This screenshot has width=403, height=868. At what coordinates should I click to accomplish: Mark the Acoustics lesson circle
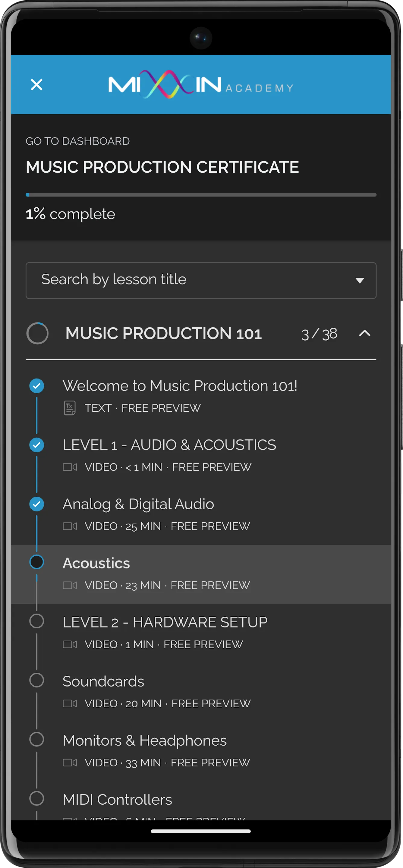click(37, 562)
